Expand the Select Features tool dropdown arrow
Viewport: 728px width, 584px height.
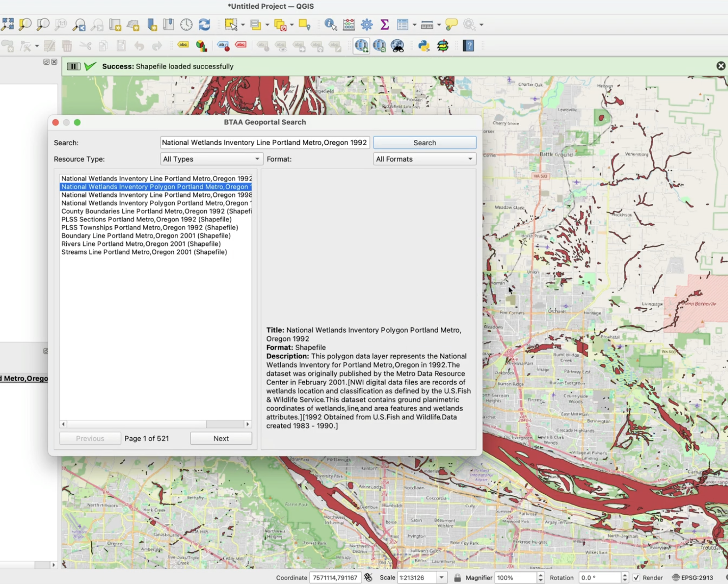point(243,25)
